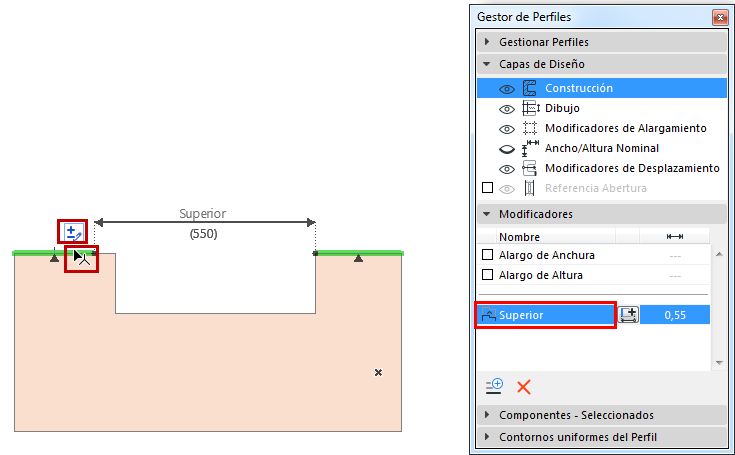Click the Dibujo layer icon
The height and width of the screenshot is (455, 735).
pyautogui.click(x=531, y=108)
